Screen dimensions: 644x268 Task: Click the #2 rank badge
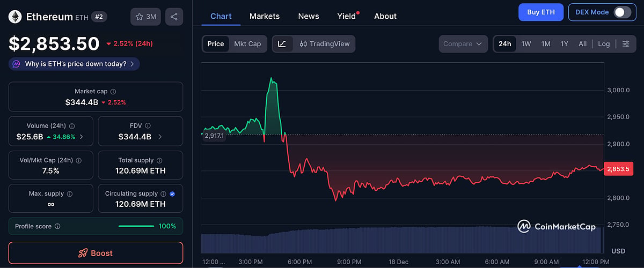pyautogui.click(x=99, y=17)
